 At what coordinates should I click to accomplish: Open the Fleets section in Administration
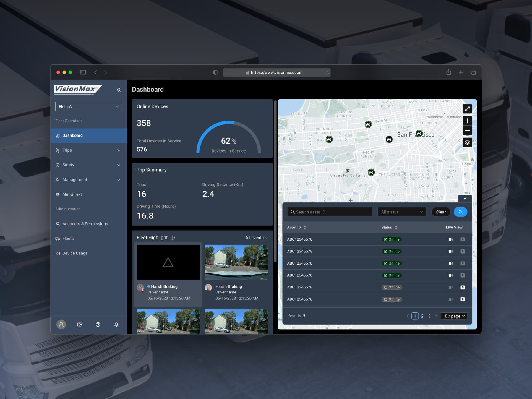click(x=68, y=239)
